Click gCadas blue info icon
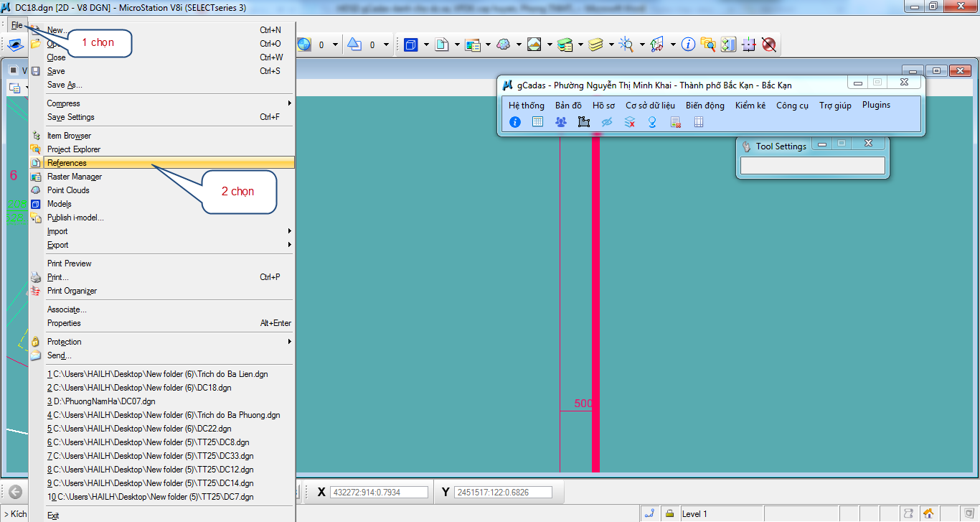 [514, 122]
